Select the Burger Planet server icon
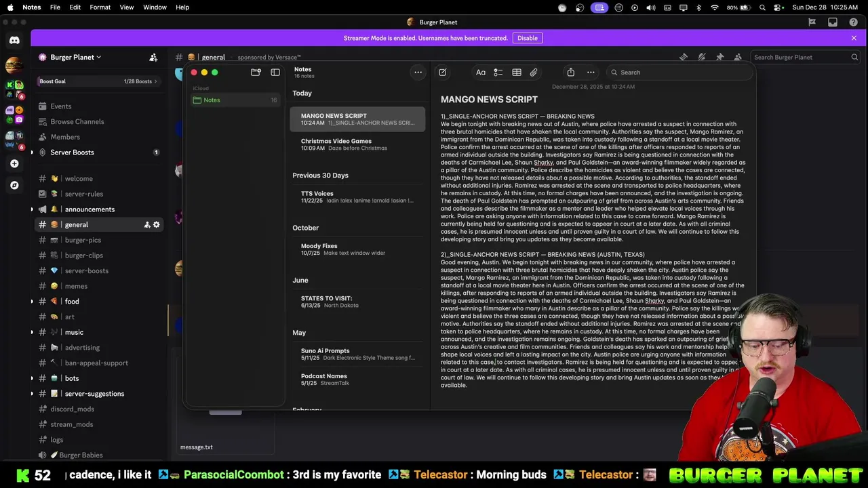The height and width of the screenshot is (488, 868). 13,66
